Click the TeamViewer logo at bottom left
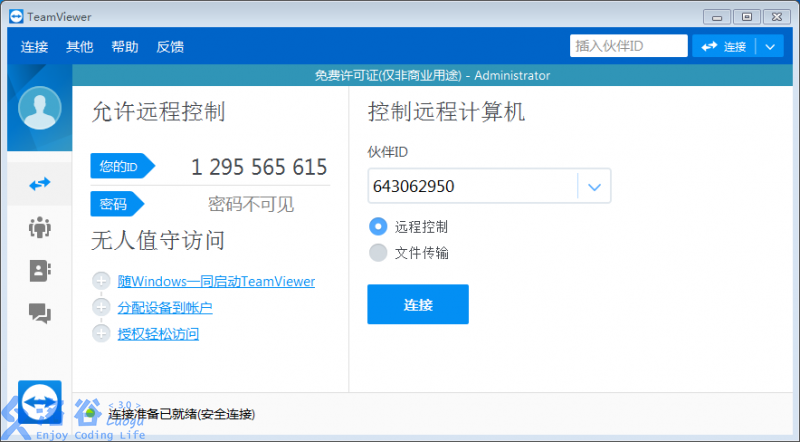This screenshot has width=800, height=442. click(40, 402)
